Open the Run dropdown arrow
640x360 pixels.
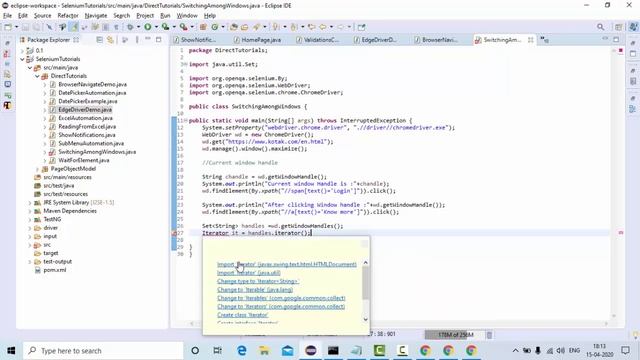(156, 27)
